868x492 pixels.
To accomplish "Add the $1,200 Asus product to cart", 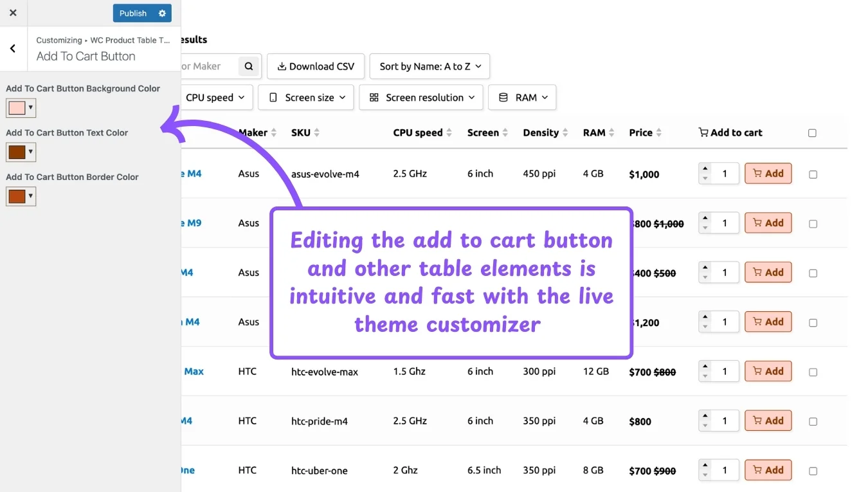I will (x=768, y=322).
